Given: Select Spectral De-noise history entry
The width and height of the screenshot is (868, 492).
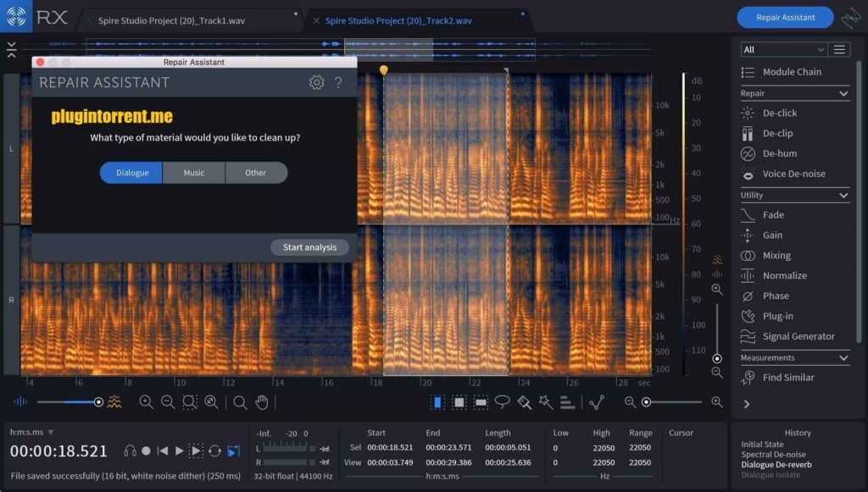Looking at the screenshot, I should click(773, 455).
